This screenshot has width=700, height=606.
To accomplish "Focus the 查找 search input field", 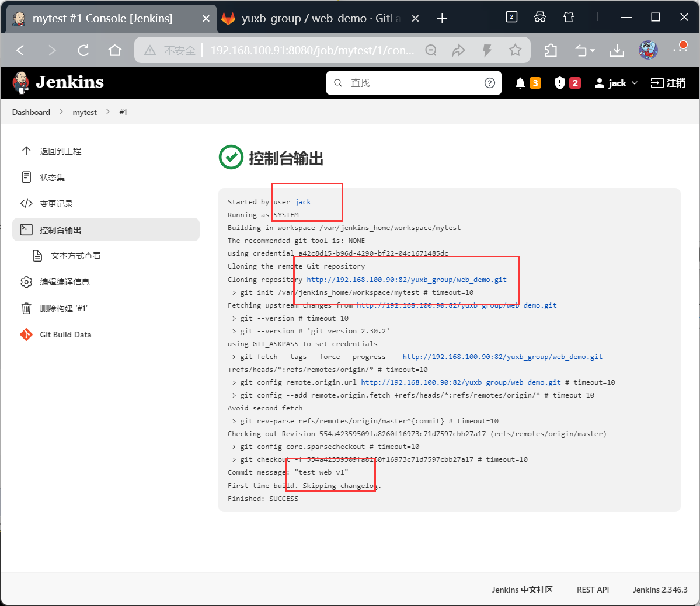I will (414, 83).
